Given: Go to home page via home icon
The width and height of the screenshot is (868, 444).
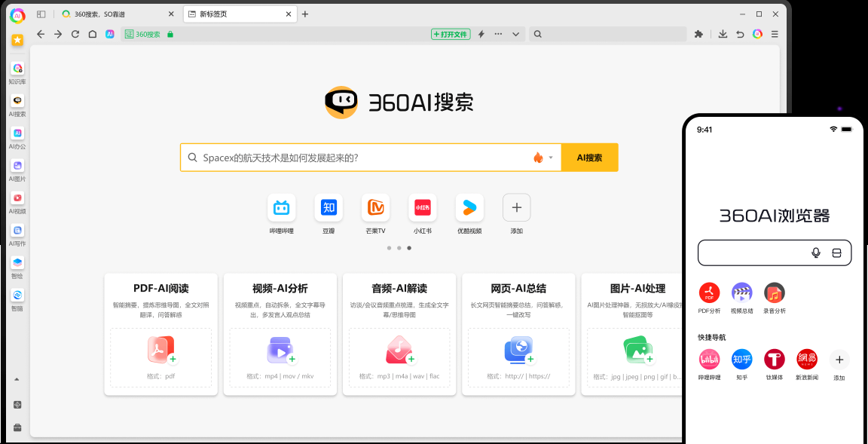Looking at the screenshot, I should pyautogui.click(x=93, y=35).
